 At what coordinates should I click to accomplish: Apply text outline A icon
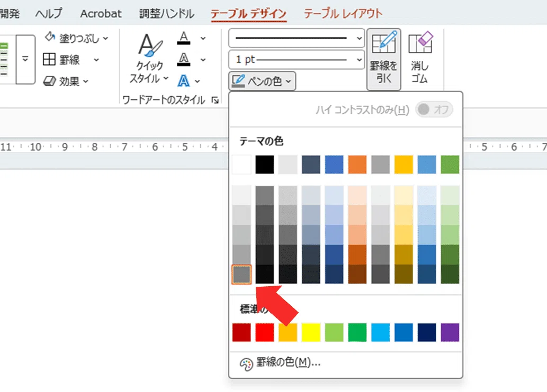[x=184, y=59]
